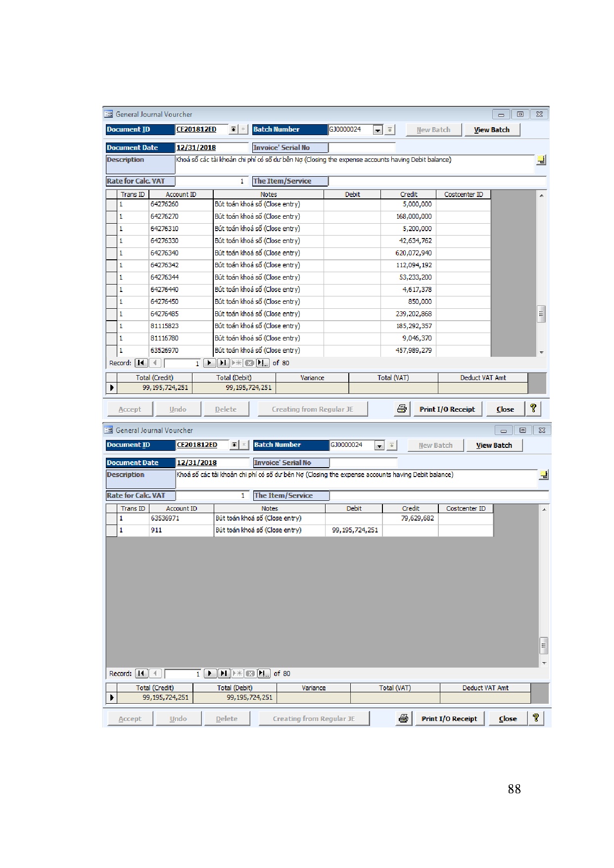
Task: Click the printer icon in the lower voucher window
Action: click(x=404, y=718)
